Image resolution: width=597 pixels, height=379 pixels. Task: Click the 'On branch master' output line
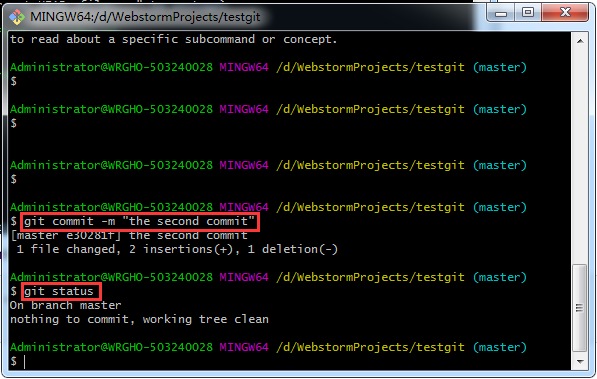click(x=65, y=305)
